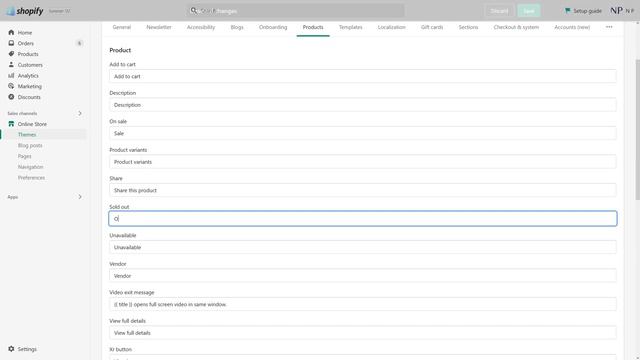The image size is (640, 360).
Task: Click the page vertical scrollbar
Action: pyautogui.click(x=638, y=130)
